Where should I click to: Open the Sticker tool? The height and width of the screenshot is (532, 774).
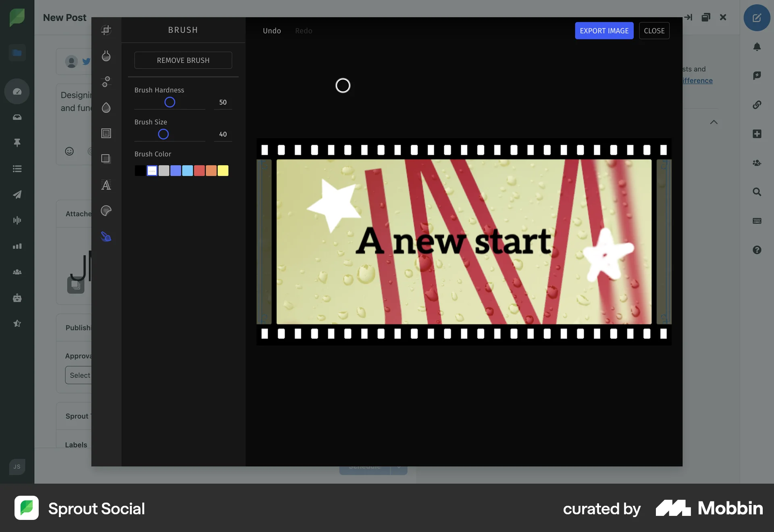click(106, 210)
